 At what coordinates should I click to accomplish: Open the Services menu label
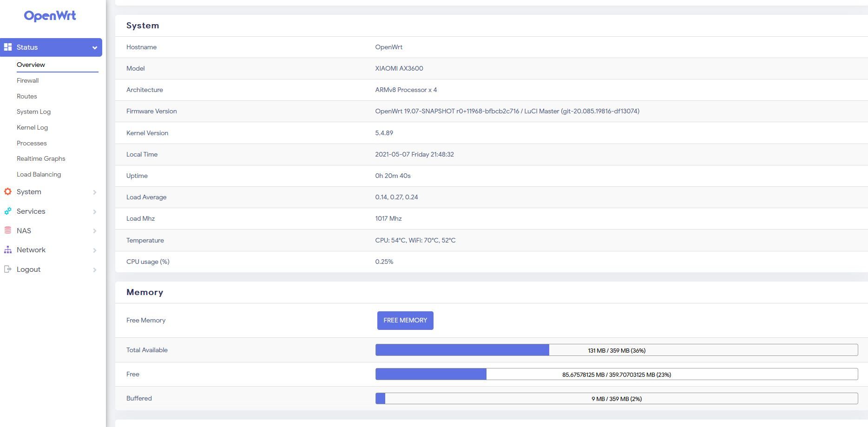click(31, 211)
